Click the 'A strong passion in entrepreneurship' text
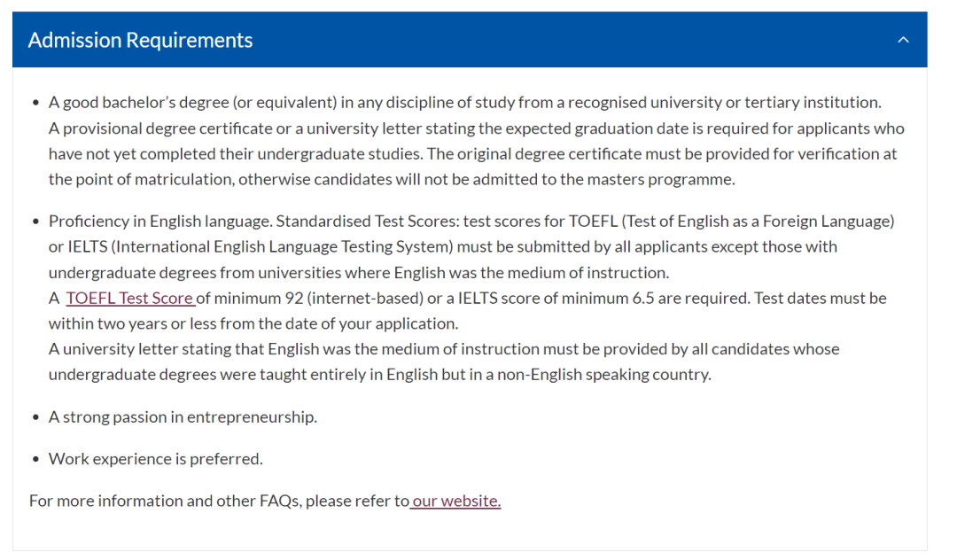Viewport: 957px width, 560px height. [x=183, y=417]
